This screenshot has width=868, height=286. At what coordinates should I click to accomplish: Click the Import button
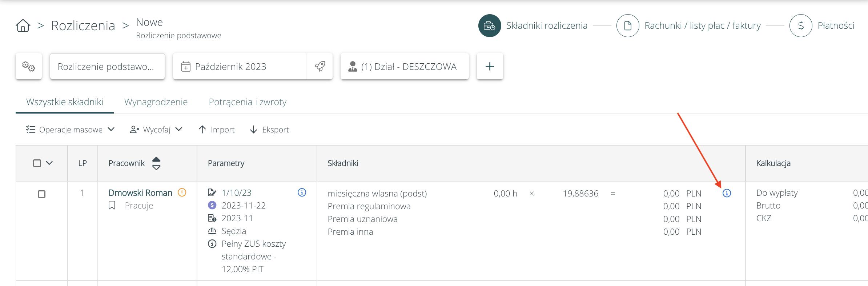[x=217, y=130]
